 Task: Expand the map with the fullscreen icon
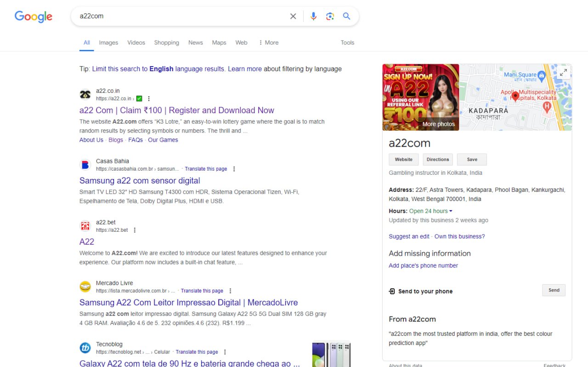(563, 73)
